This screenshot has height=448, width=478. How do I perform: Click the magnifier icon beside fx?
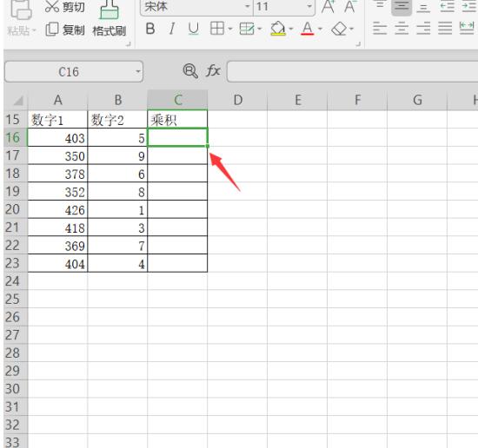[190, 71]
